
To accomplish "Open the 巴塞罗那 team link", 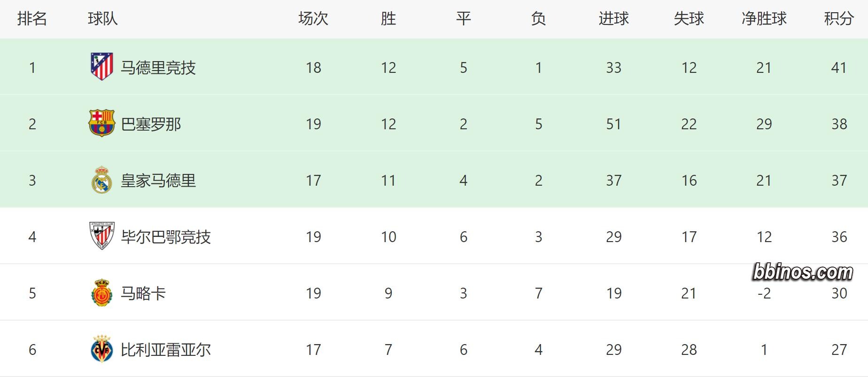I will (x=151, y=124).
